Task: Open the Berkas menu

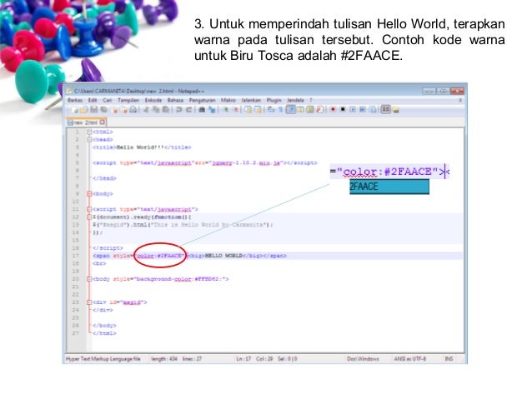Action: click(x=75, y=100)
